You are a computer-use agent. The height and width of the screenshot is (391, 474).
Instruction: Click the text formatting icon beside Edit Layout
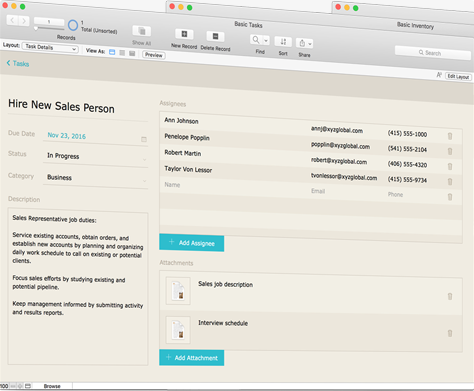(439, 75)
